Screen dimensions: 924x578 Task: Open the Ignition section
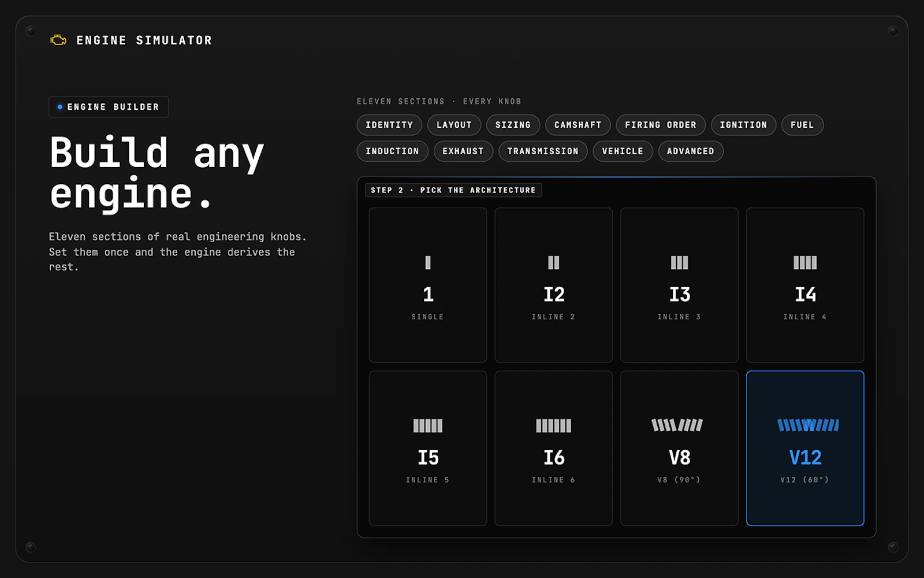(x=743, y=125)
